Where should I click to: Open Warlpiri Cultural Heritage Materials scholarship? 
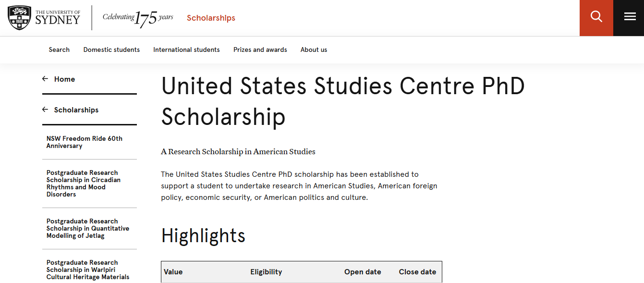[x=87, y=270]
